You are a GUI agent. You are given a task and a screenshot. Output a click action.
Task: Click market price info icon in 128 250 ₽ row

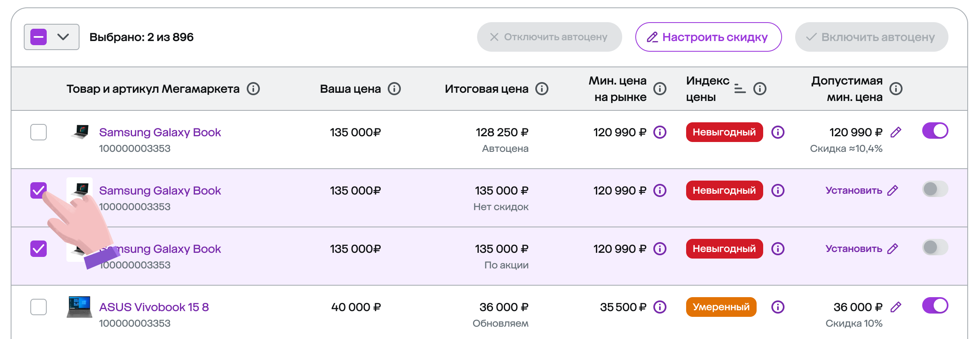coord(660,132)
